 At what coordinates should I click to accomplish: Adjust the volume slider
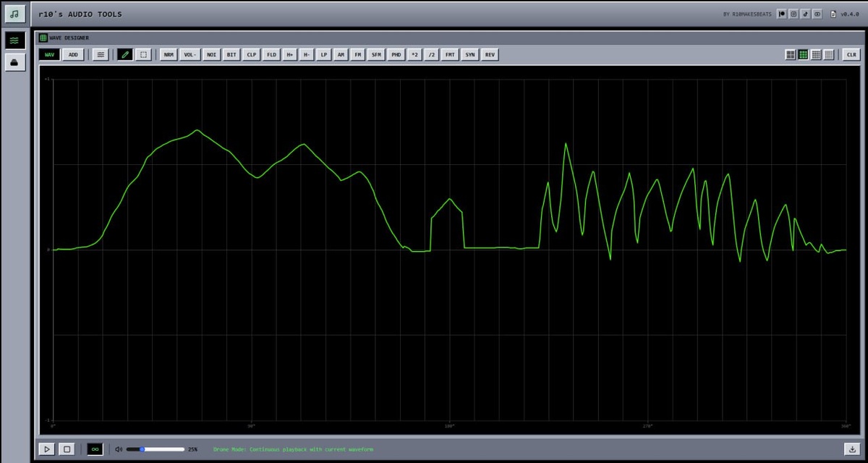coord(156,449)
